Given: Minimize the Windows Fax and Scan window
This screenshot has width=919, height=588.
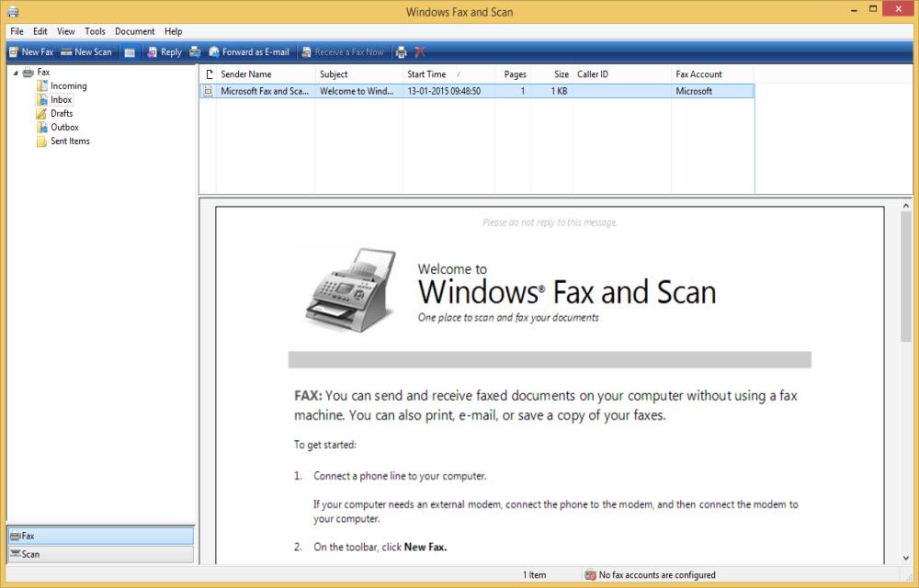Looking at the screenshot, I should pos(854,10).
